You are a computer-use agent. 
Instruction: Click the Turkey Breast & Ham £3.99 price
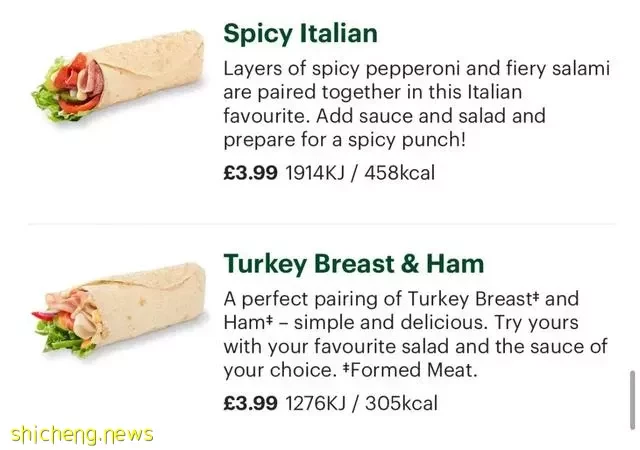click(250, 403)
